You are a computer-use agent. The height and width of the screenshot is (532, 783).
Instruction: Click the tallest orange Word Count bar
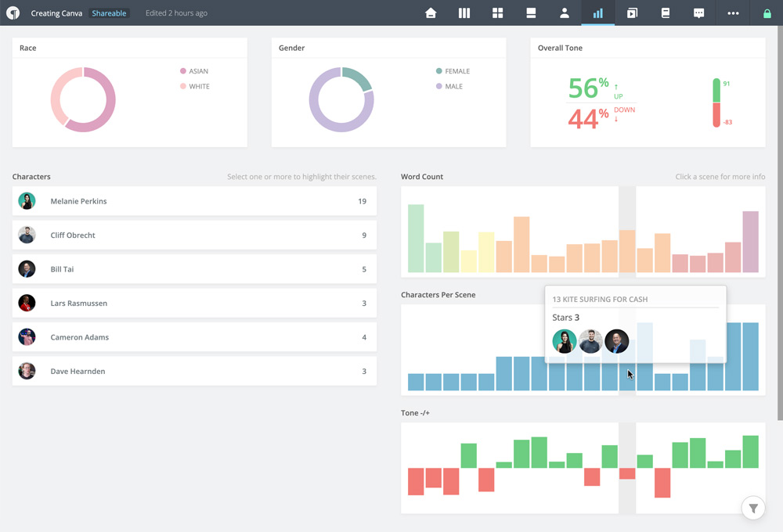pos(521,245)
